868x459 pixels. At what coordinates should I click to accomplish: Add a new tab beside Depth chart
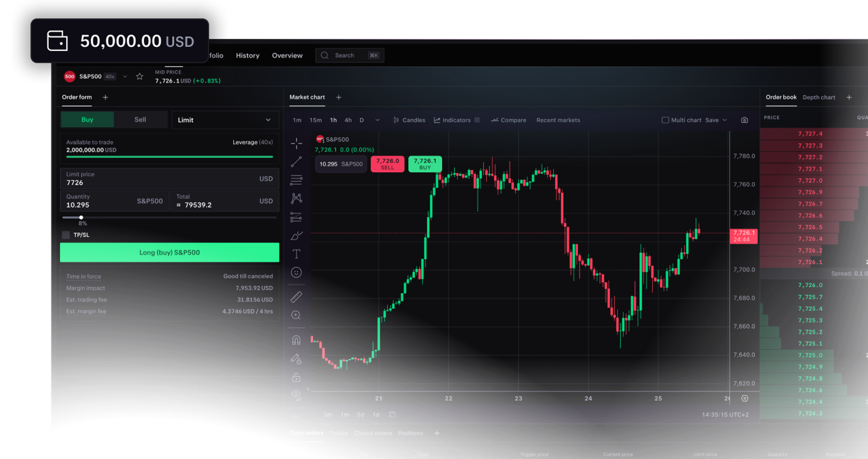(x=849, y=97)
